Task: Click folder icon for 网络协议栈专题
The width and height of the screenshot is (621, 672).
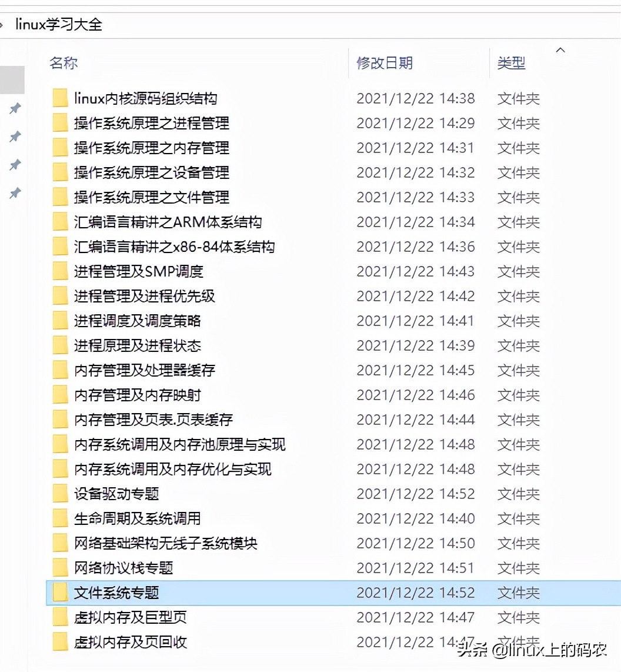Action: coord(60,568)
